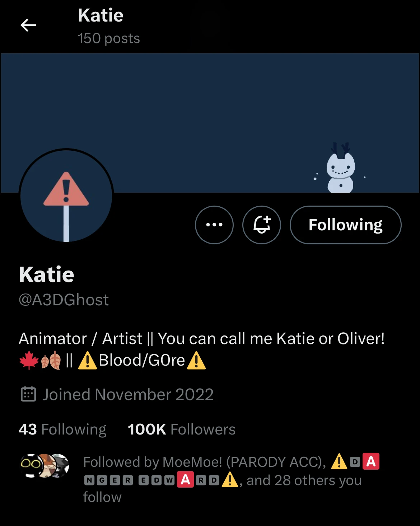Tap the red maple leaf emoji in bio
Viewport: 420px width, 526px height.
[x=29, y=360]
